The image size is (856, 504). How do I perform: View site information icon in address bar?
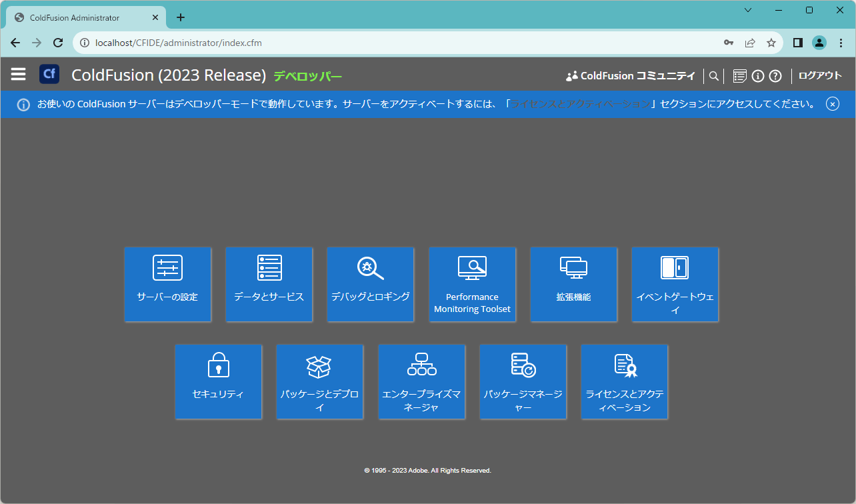tap(85, 43)
